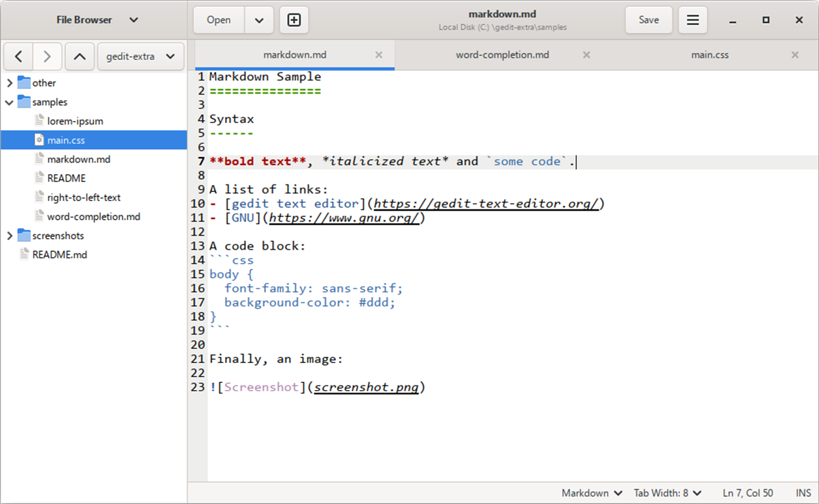The image size is (819, 504).
Task: Click the right-to-left-text file icon
Action: [x=39, y=197]
